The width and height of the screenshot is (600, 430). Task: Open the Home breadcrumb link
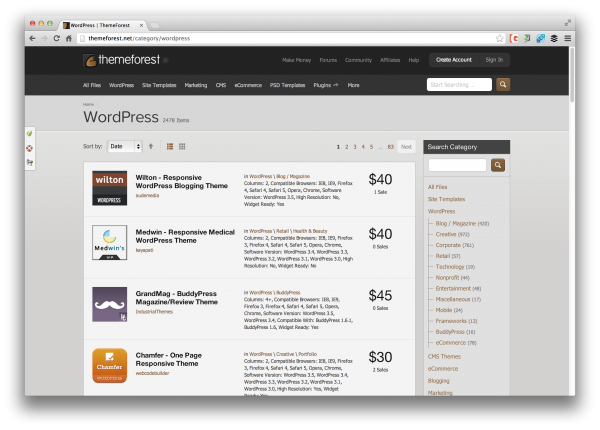click(88, 104)
